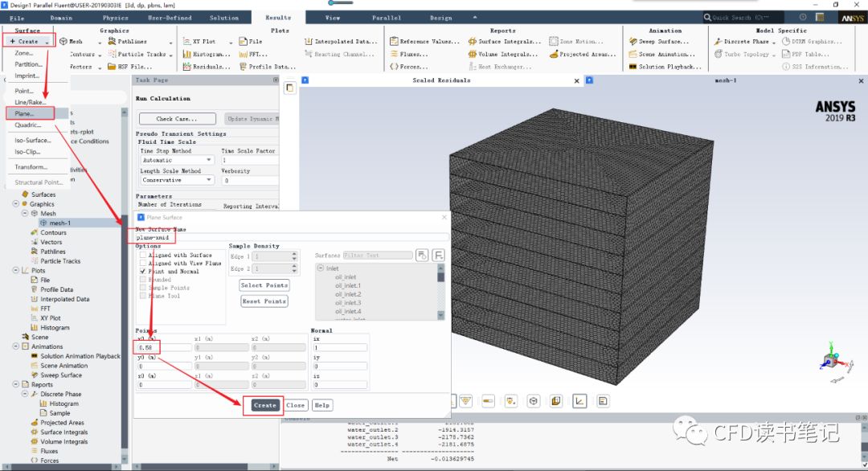This screenshot has height=471, width=868.
Task: Toggle the Plane Tool checkbox
Action: 143,296
